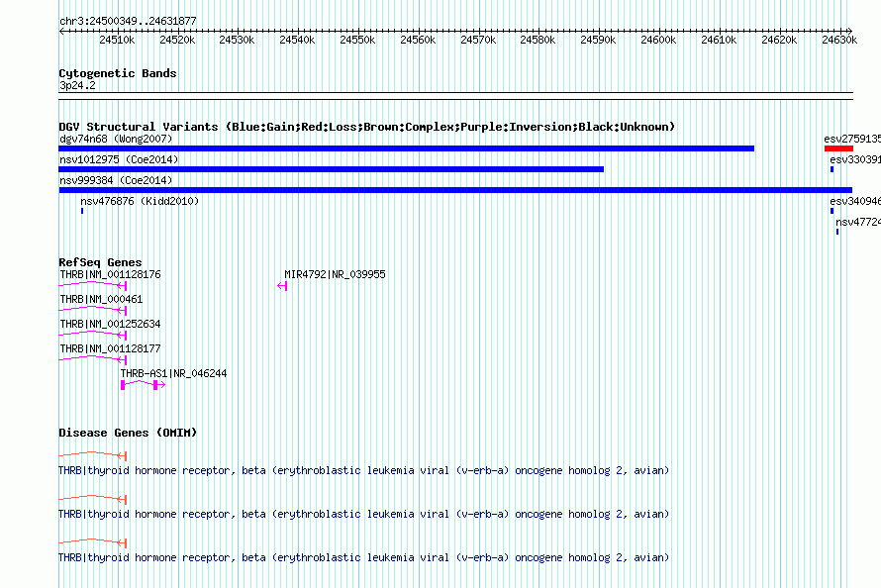The image size is (881, 588).
Task: Select the esv340946 small blue variant marker
Action: click(x=832, y=211)
